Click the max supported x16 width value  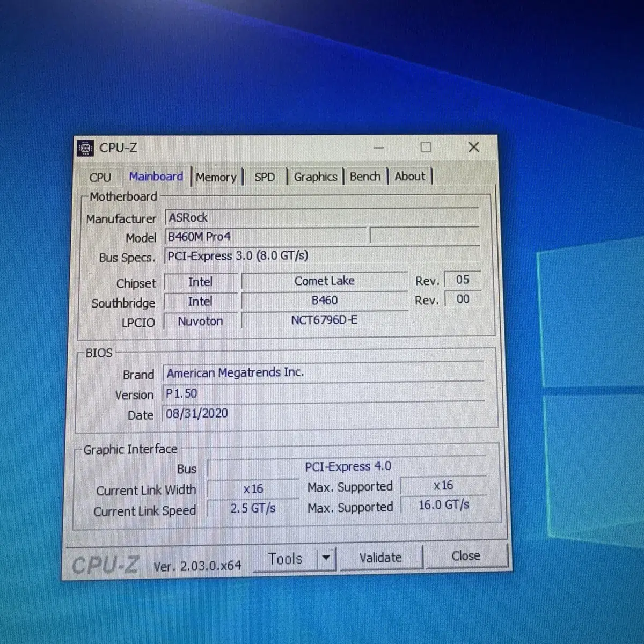point(443,486)
